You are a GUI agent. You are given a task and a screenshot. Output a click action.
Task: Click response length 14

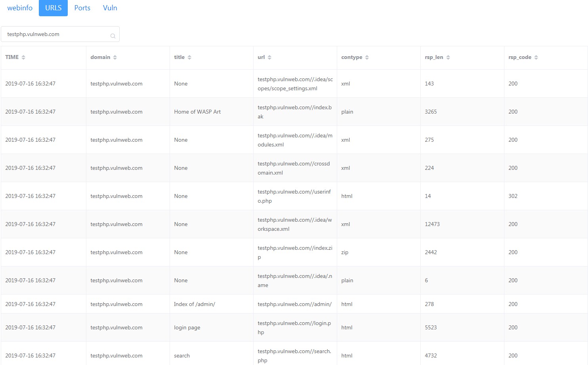(x=428, y=196)
